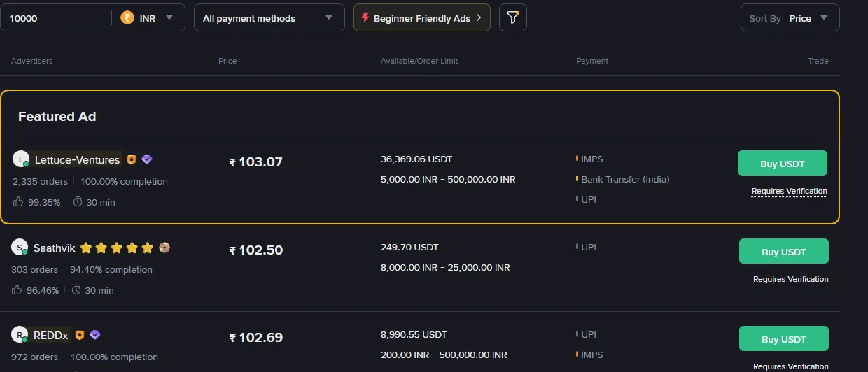Click the clock icon in Lettuce-Ventures row
Viewport: 868px width, 372px height.
pos(78,202)
